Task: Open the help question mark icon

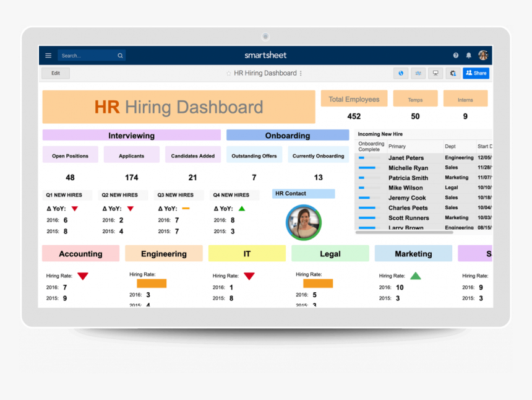Action: click(456, 56)
